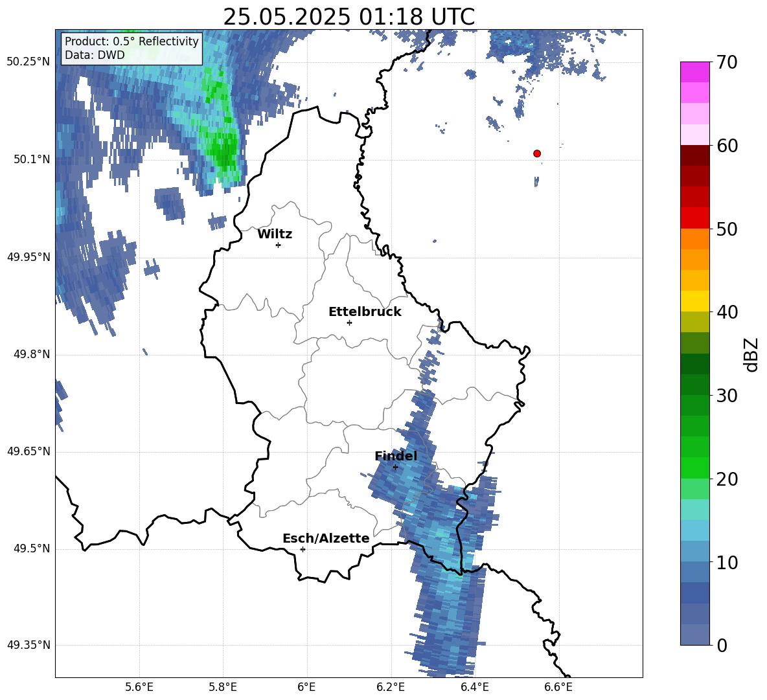
Task: Click the colorbar 50 tick label
Action: coord(727,229)
